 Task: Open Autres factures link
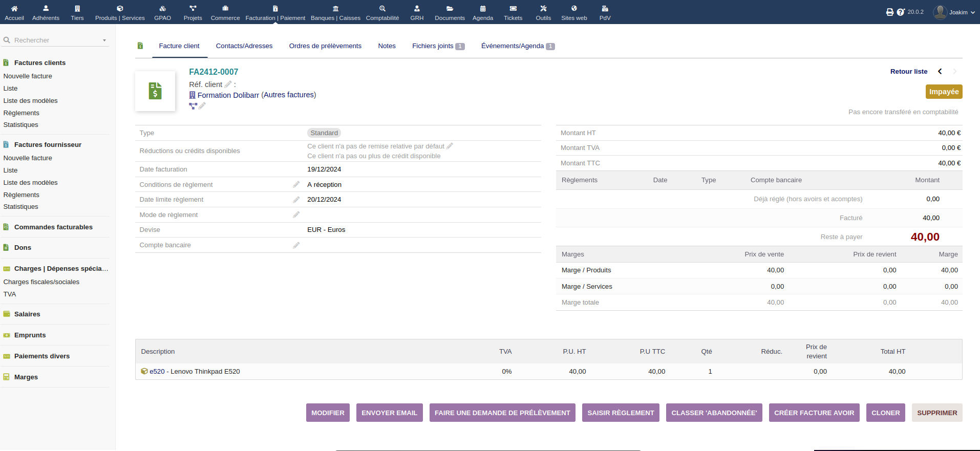(289, 95)
